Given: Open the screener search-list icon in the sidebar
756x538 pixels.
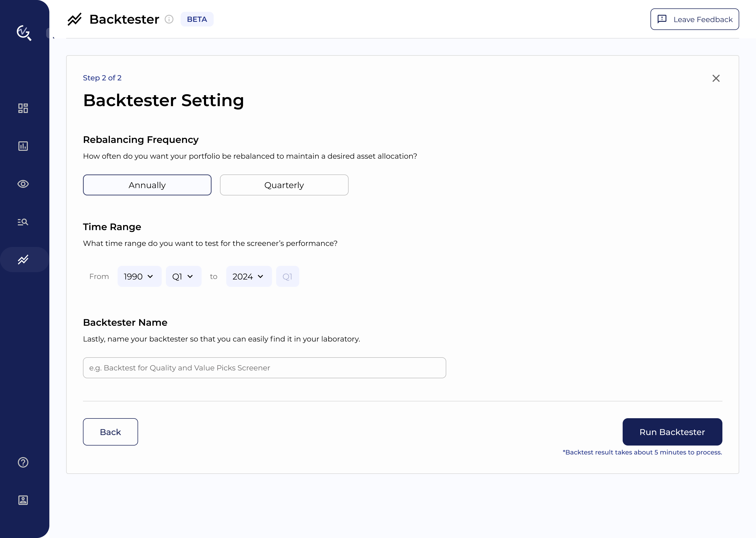Looking at the screenshot, I should pos(23,222).
